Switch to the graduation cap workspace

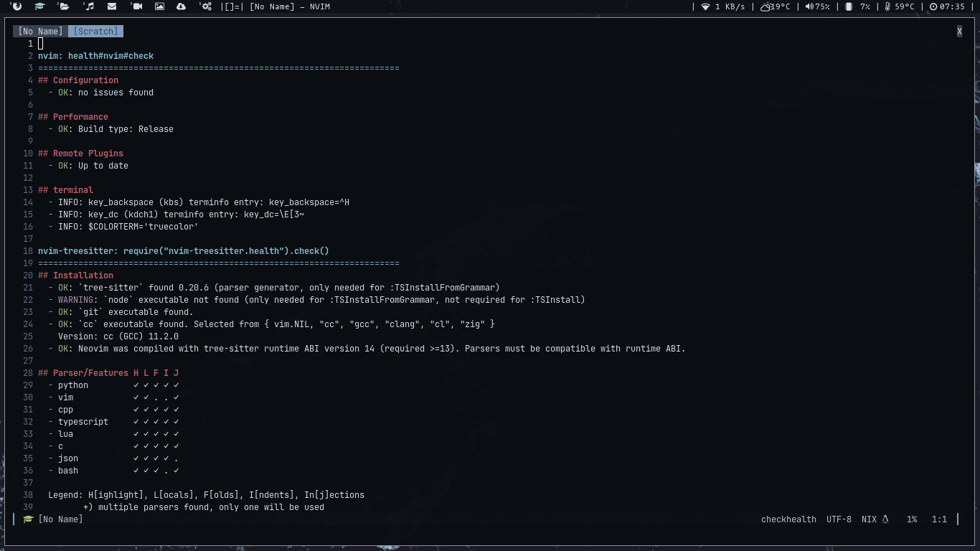pos(39,6)
